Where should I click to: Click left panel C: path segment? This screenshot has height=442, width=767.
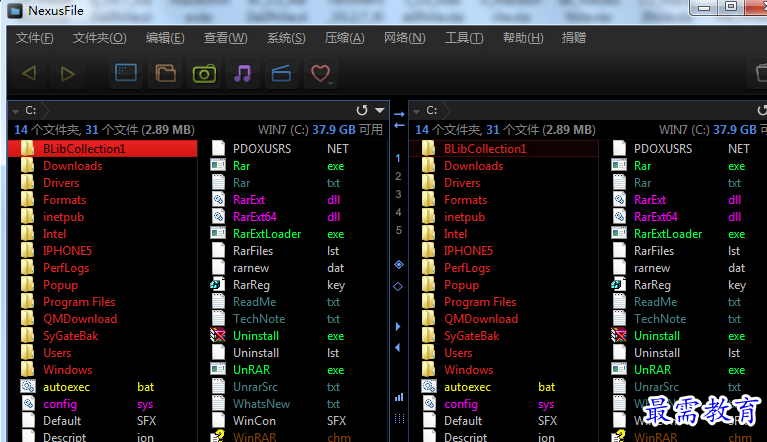coord(31,110)
